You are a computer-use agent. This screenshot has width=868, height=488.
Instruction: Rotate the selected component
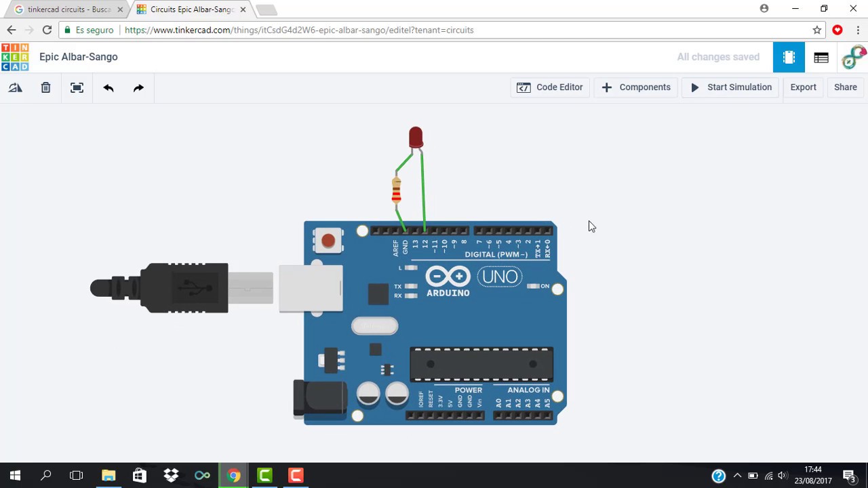coord(15,87)
